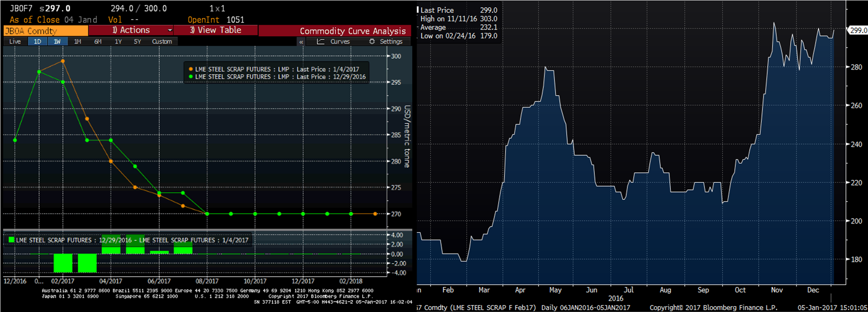The width and height of the screenshot is (868, 312).
Task: Open the Custom date range option
Action: (162, 41)
